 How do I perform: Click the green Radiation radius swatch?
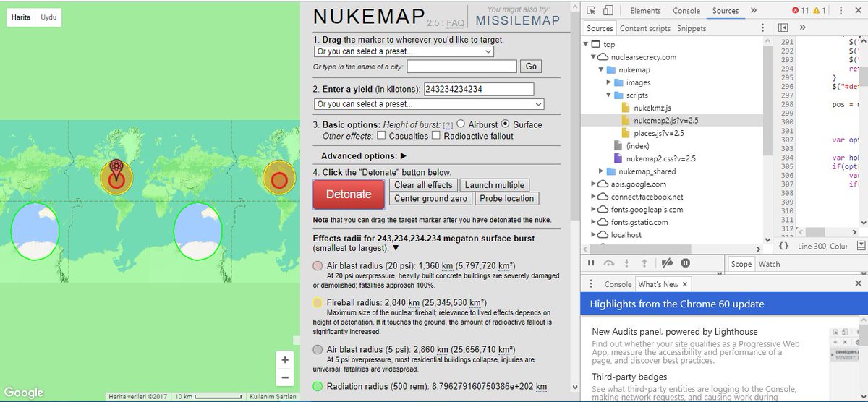[x=318, y=387]
